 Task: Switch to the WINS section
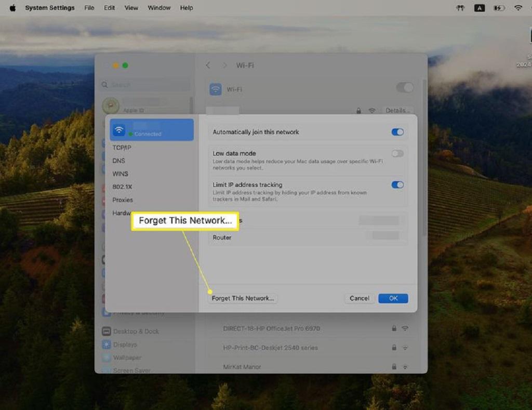(120, 174)
